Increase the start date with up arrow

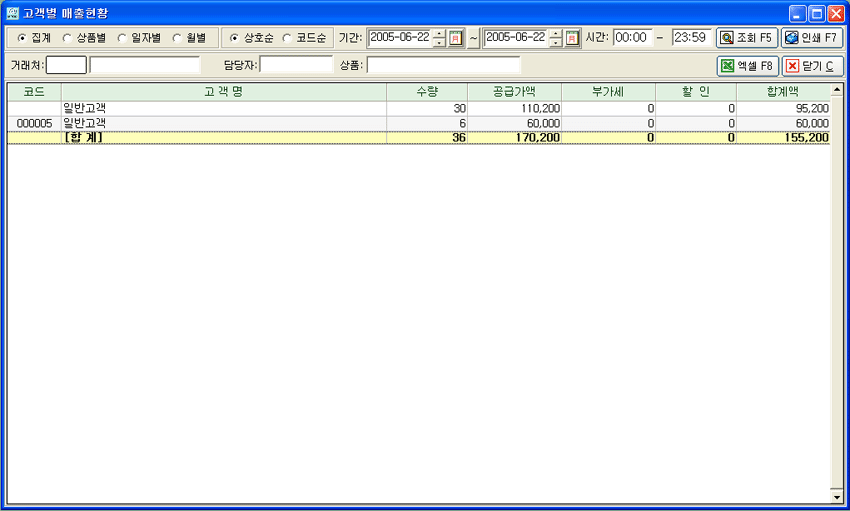(x=439, y=34)
